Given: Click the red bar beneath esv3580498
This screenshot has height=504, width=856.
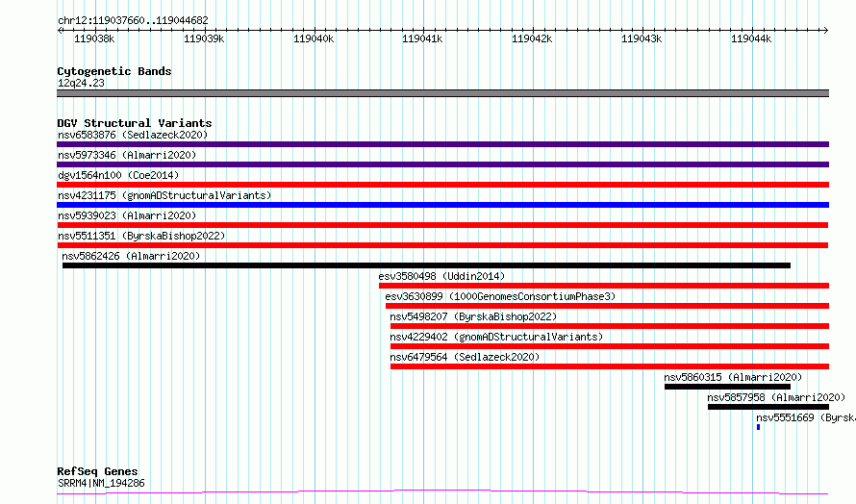Looking at the screenshot, I should (604, 286).
